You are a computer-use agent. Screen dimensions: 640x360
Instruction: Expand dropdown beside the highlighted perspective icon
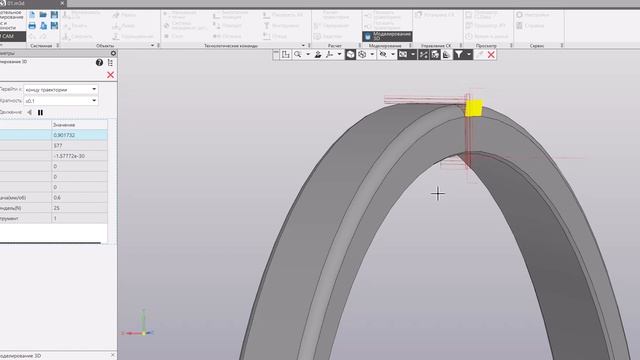click(x=413, y=54)
